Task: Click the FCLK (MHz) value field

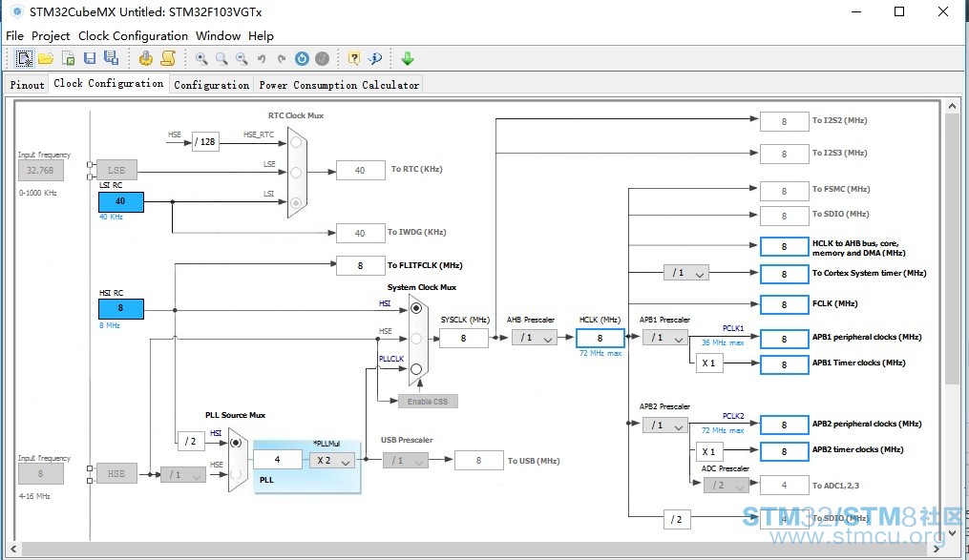Action: point(784,304)
